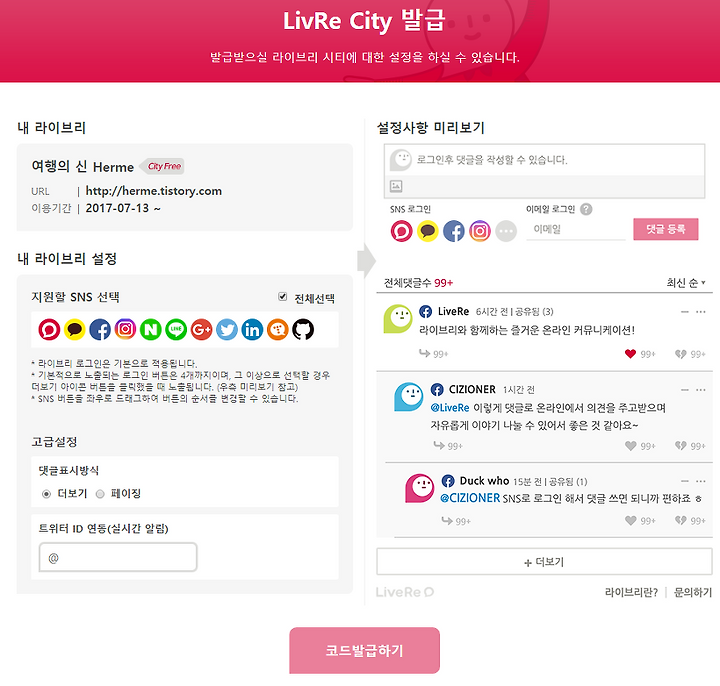Click the 댓글 등록 button
This screenshot has width=720, height=686.
click(x=666, y=229)
